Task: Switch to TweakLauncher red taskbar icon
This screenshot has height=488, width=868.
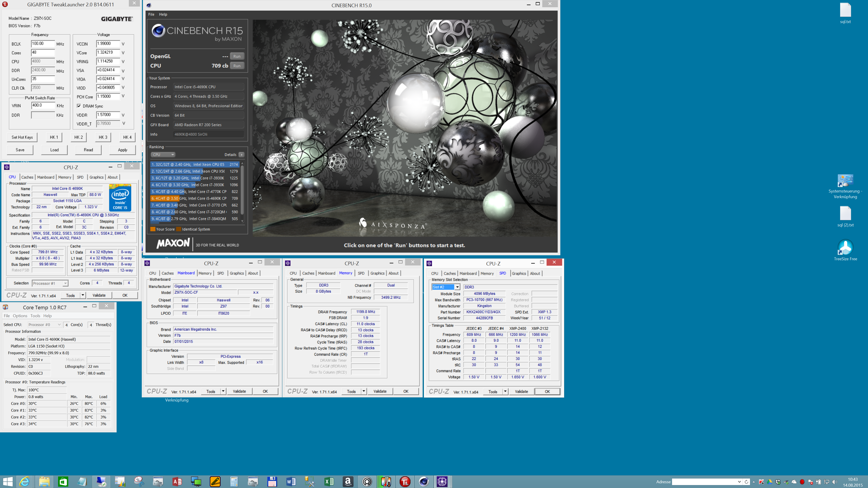Action: [x=405, y=482]
